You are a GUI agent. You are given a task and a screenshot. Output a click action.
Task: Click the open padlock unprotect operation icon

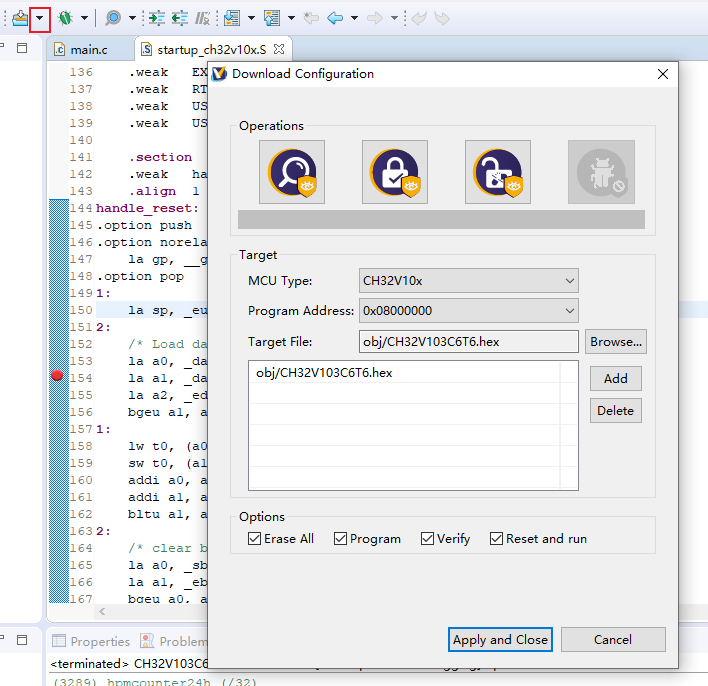(497, 172)
